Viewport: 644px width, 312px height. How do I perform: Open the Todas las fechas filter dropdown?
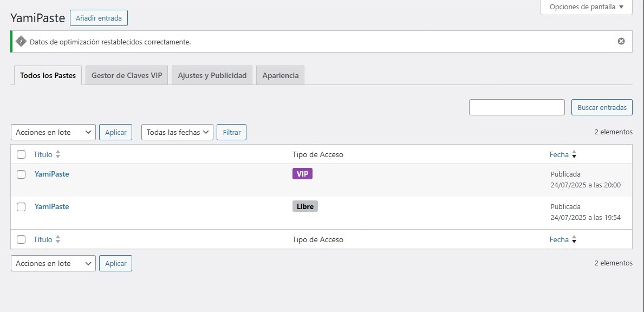coord(177,132)
